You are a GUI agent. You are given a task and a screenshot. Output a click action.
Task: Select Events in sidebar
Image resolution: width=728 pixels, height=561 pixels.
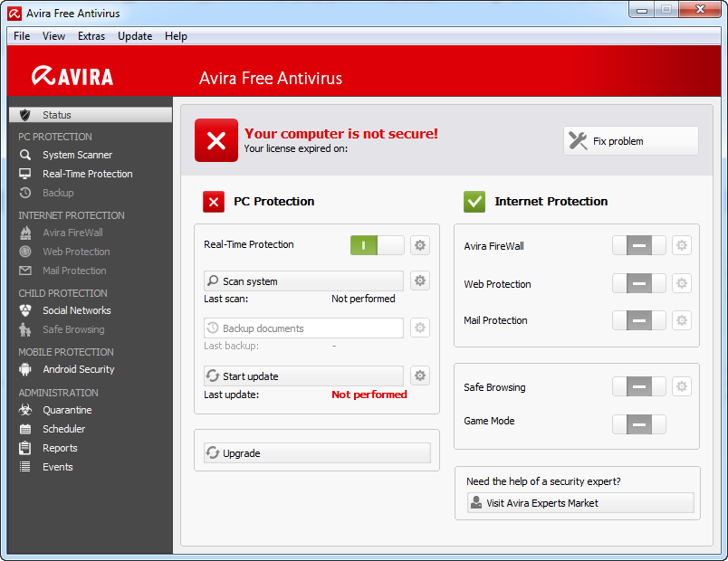[58, 467]
